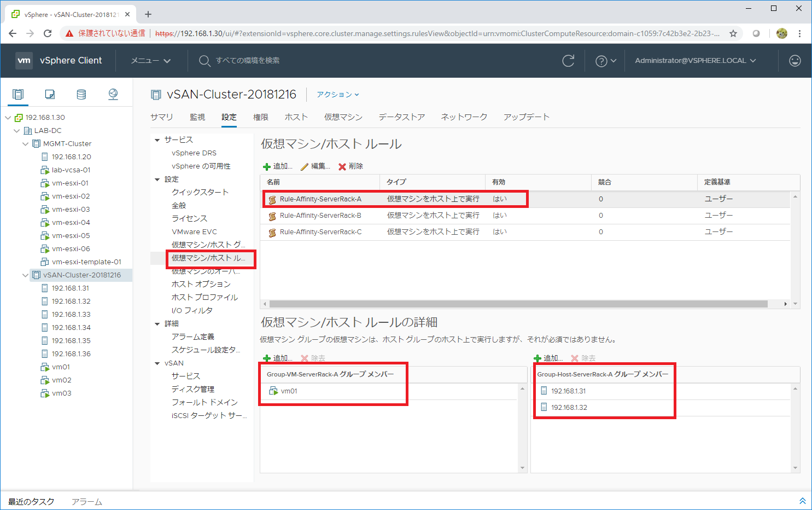Collapse the 192.168.1.30 vCenter tree node
This screenshot has height=510, width=812.
point(8,118)
